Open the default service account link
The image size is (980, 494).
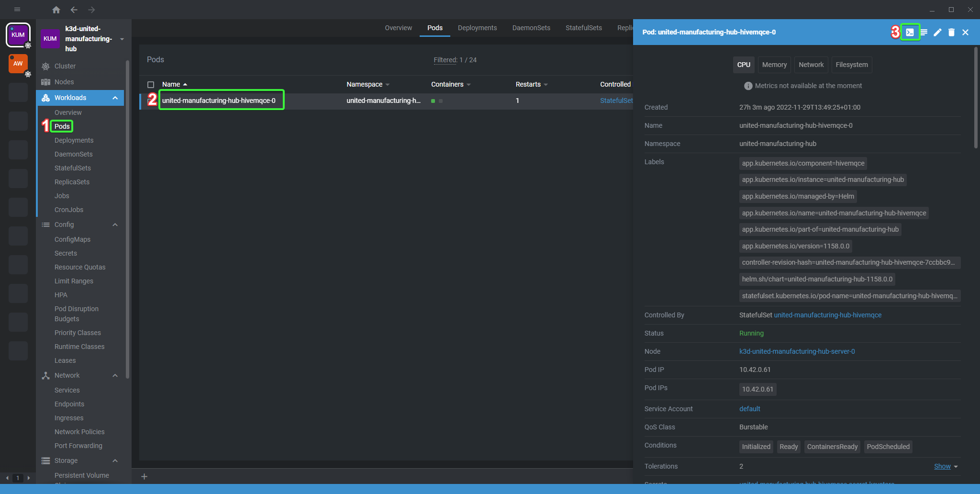coord(749,409)
